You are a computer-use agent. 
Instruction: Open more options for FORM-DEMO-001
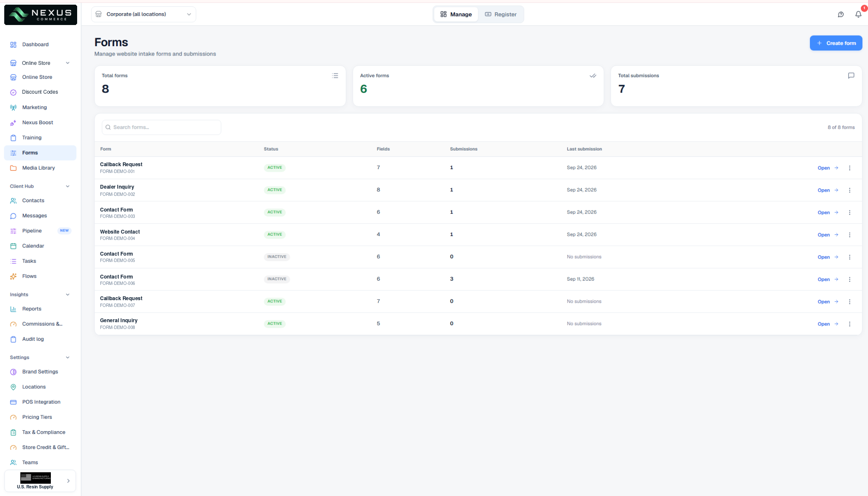850,168
